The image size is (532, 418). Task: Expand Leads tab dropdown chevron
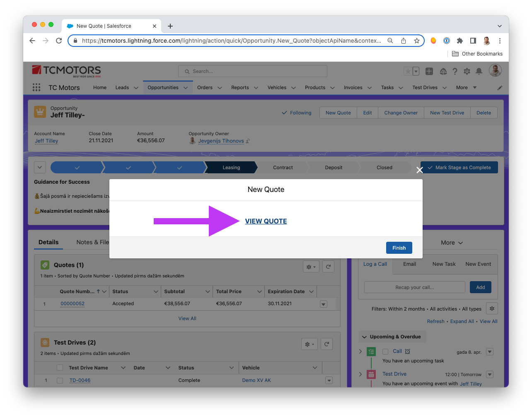click(136, 88)
